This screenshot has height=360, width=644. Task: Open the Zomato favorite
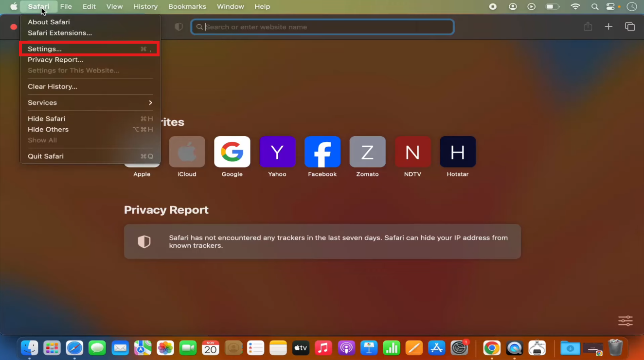(x=367, y=157)
